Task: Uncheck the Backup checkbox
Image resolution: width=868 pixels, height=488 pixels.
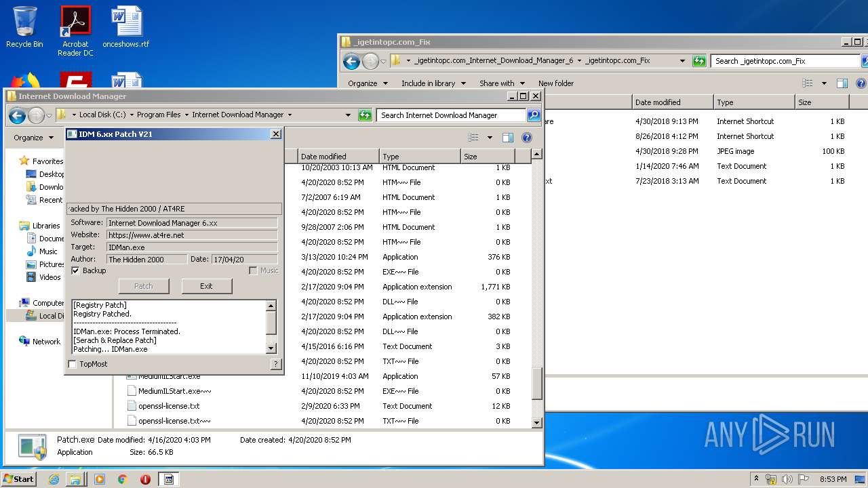Action: click(x=75, y=270)
